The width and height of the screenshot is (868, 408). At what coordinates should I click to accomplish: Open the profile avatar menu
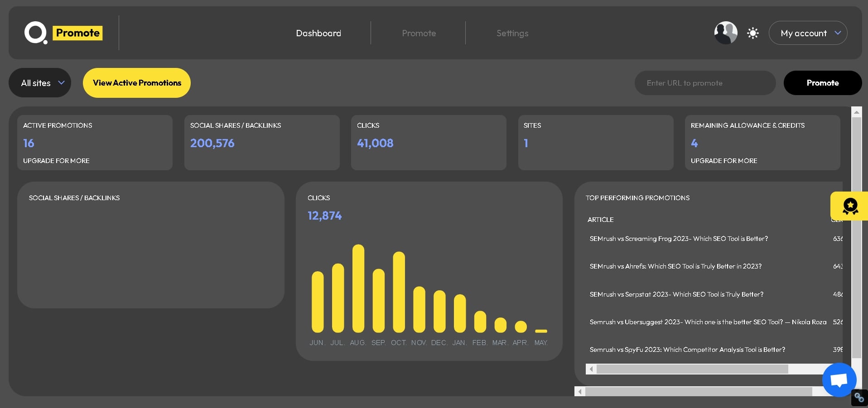point(725,33)
